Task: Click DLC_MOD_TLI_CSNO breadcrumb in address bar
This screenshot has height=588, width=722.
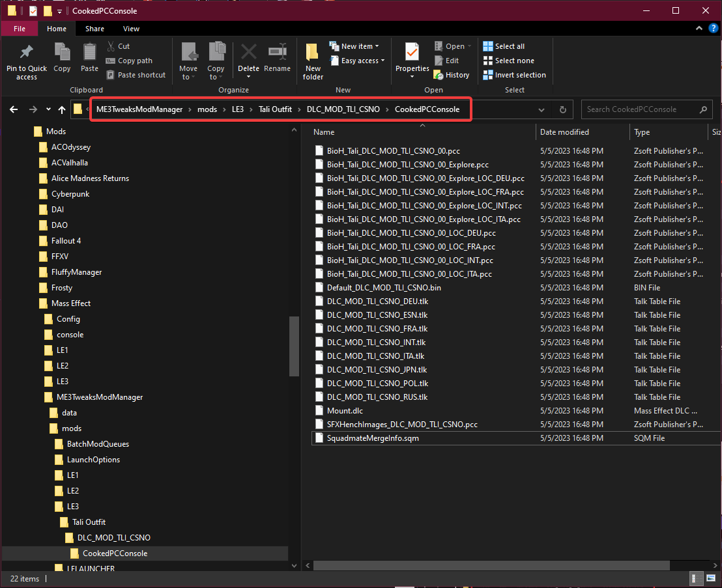Action: pyautogui.click(x=343, y=109)
